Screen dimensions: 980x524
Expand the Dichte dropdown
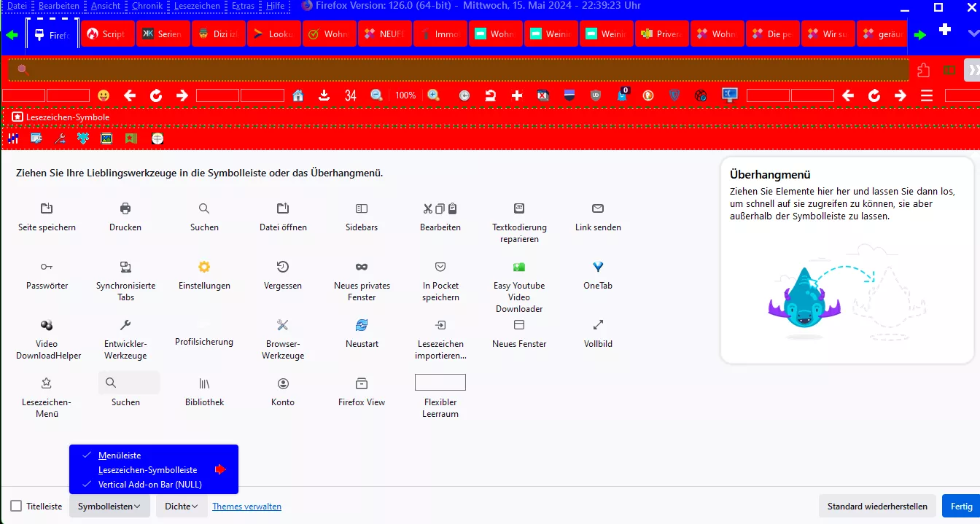(x=181, y=507)
